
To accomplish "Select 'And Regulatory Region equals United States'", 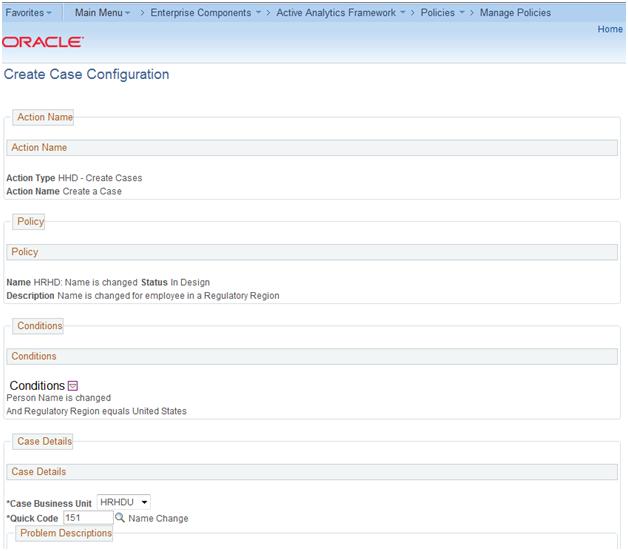I will pos(97,411).
